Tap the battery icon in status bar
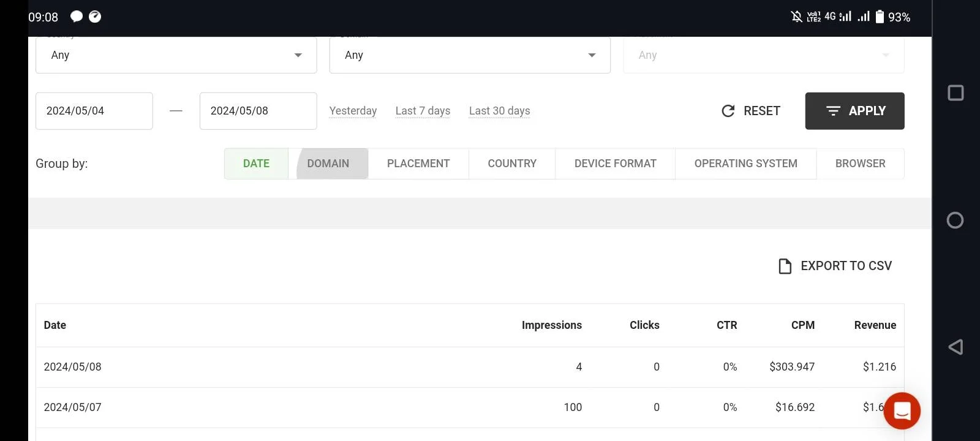 click(880, 17)
